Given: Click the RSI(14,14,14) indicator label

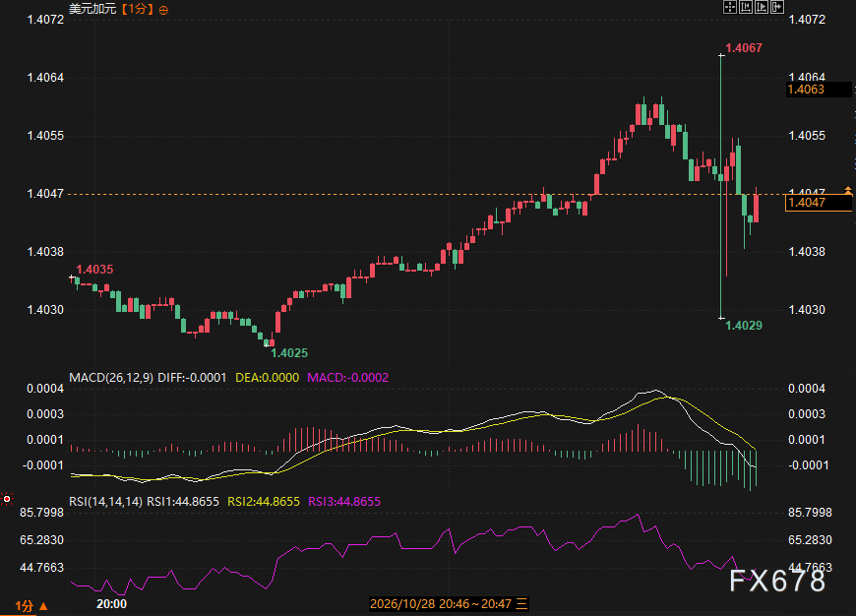Looking at the screenshot, I should pyautogui.click(x=106, y=501).
